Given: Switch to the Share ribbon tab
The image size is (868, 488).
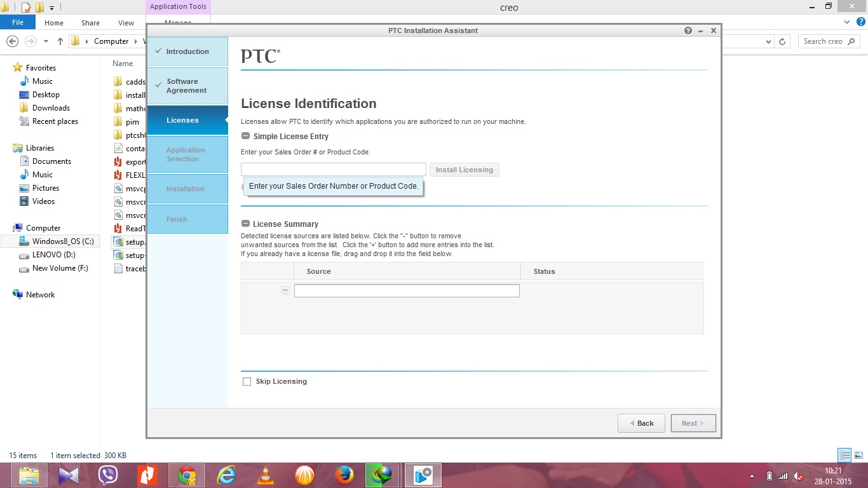Looking at the screenshot, I should [90, 23].
